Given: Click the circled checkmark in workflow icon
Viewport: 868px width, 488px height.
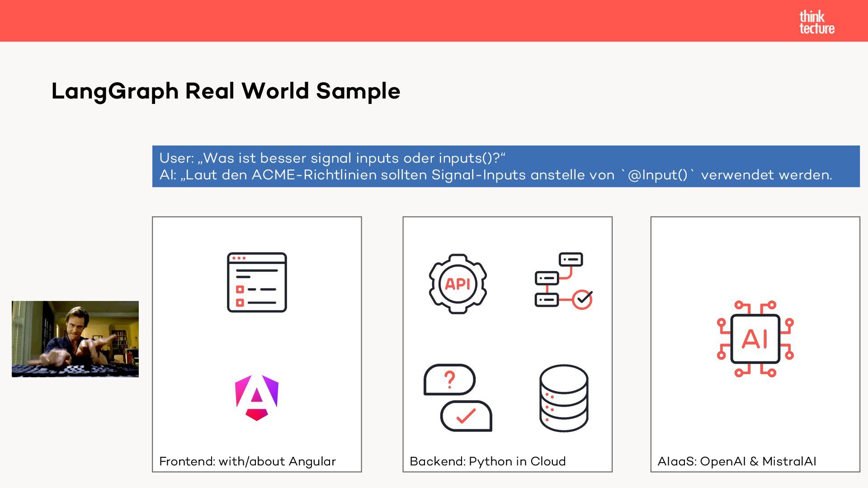Looking at the screenshot, I should [x=583, y=299].
